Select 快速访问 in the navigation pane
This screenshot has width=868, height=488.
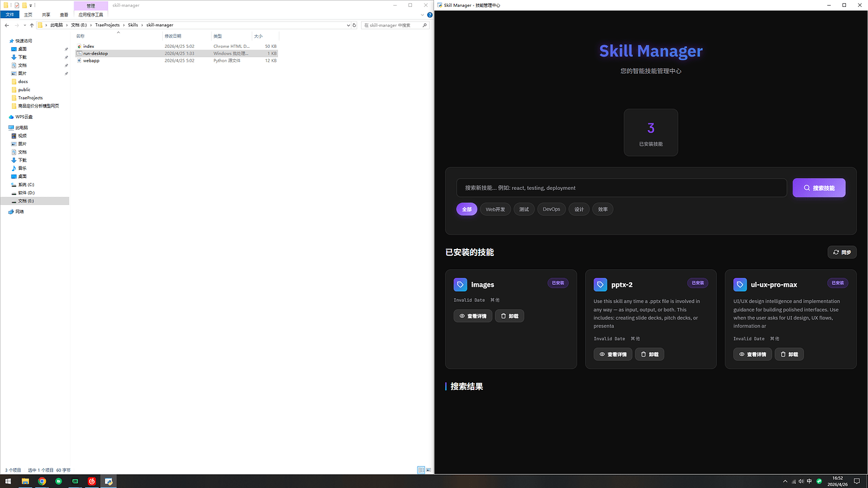(24, 41)
